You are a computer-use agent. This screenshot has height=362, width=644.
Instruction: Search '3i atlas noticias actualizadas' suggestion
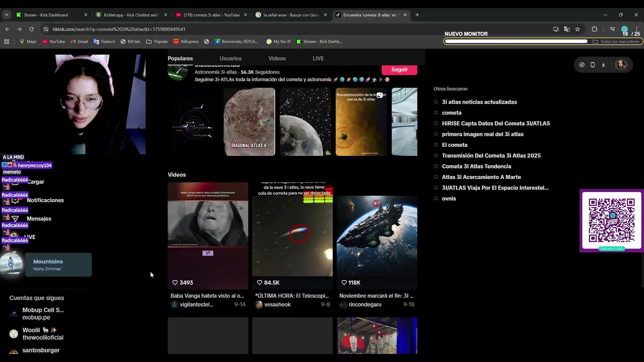click(479, 102)
